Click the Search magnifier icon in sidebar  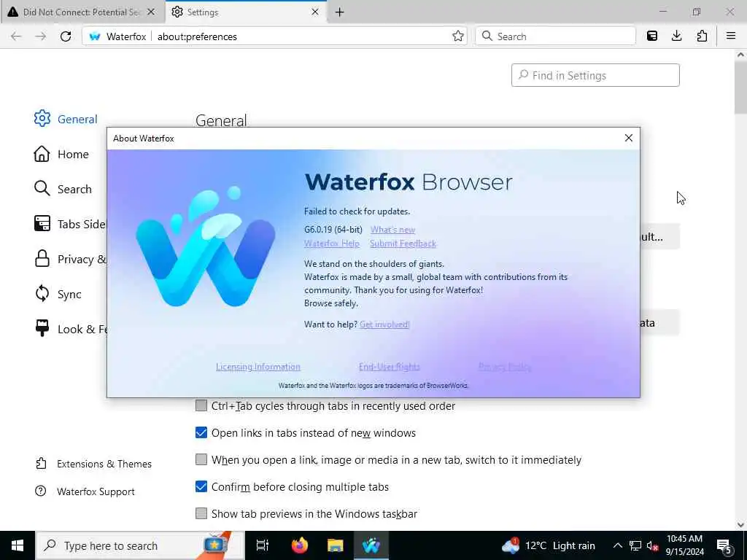pyautogui.click(x=42, y=189)
